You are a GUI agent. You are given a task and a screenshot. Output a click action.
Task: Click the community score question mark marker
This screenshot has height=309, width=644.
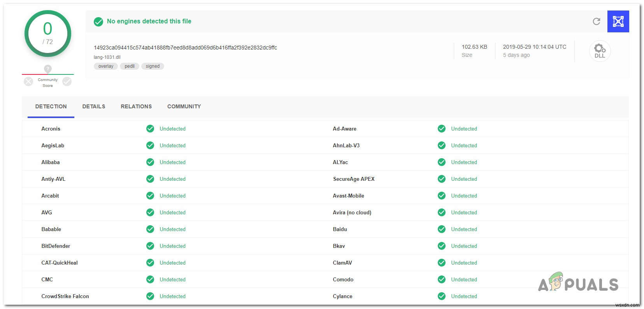pos(48,69)
